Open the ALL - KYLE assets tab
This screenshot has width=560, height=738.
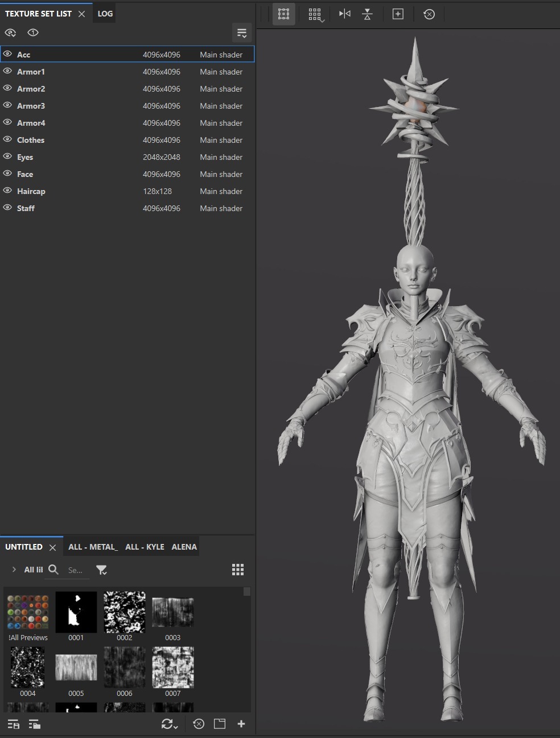click(x=145, y=547)
